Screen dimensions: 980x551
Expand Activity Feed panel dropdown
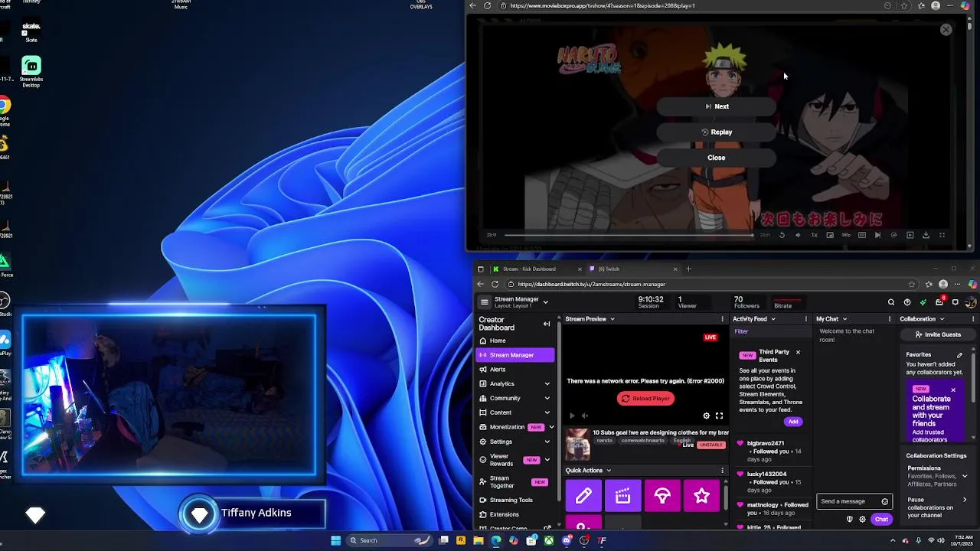(x=773, y=319)
